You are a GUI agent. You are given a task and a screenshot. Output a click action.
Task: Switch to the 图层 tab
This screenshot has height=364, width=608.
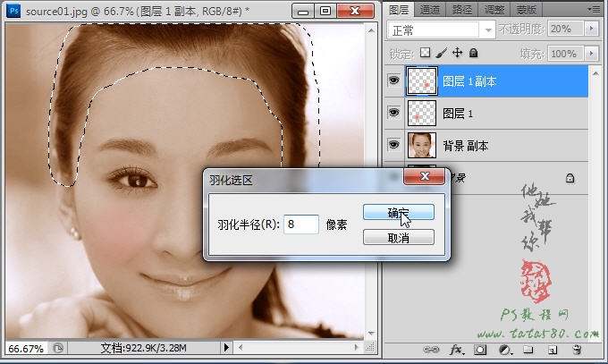399,9
